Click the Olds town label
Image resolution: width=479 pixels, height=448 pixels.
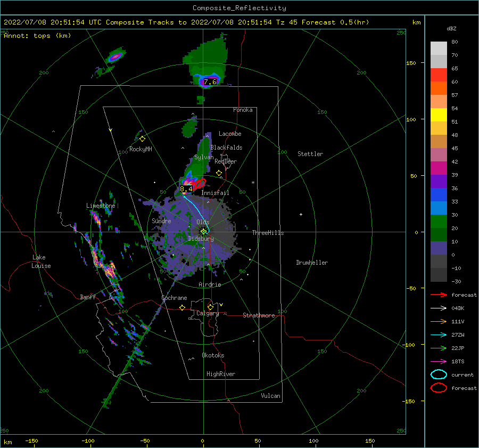click(x=203, y=222)
